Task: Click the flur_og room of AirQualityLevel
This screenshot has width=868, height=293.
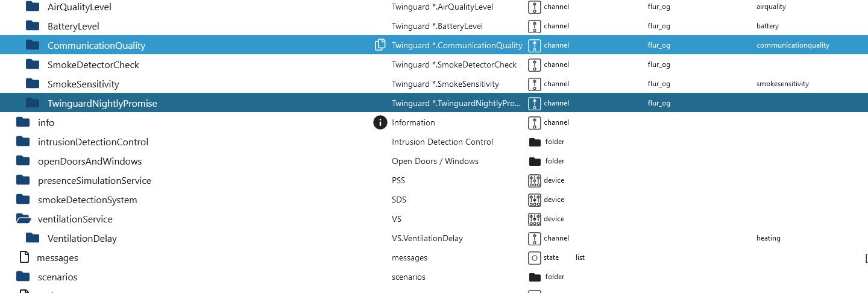Action: click(659, 7)
